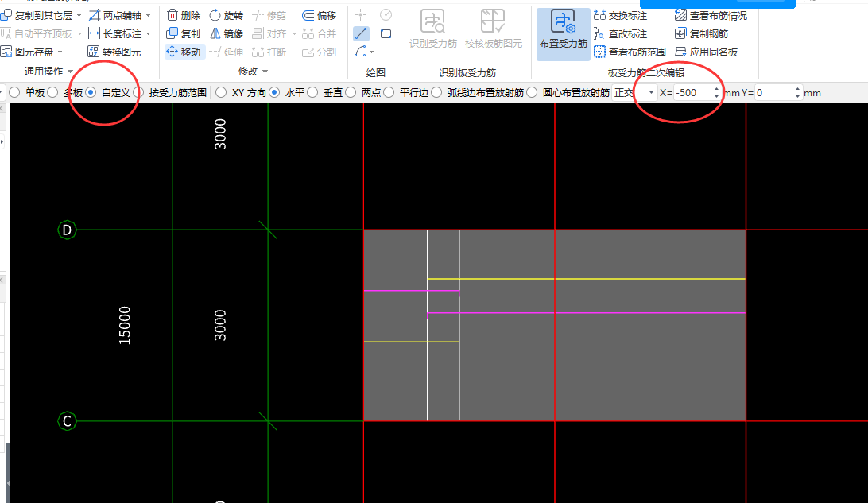Increase the X offset stepper value
Viewport: 868px width, 503px height.
point(717,89)
